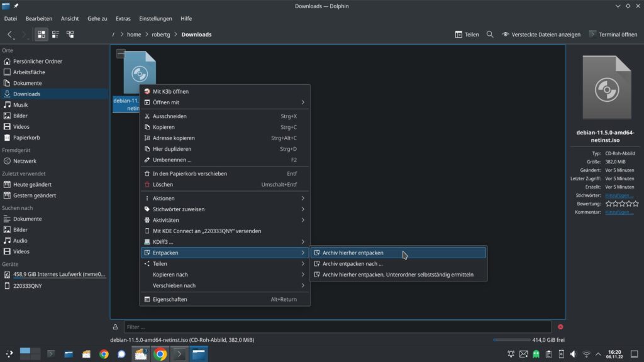Viewport: 644px width, 362px height.
Task: Expand the Aktionen submenu
Action: tap(225, 198)
